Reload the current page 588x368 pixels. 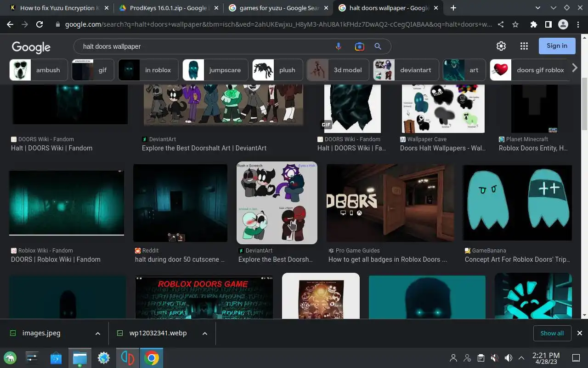pos(40,25)
